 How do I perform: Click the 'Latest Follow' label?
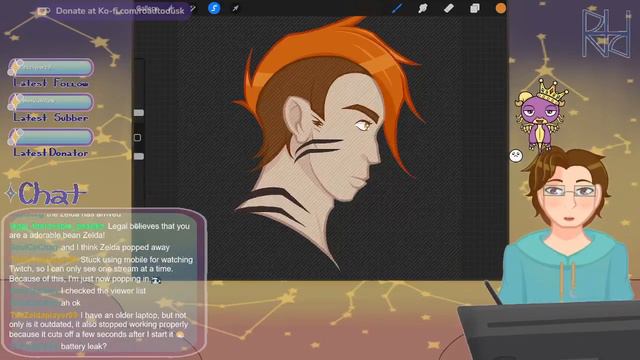point(51,83)
